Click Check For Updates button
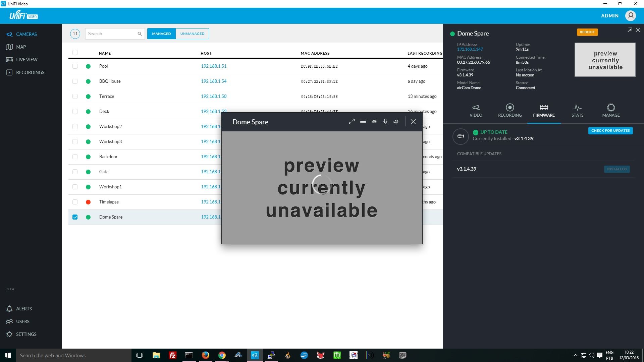 610,131
